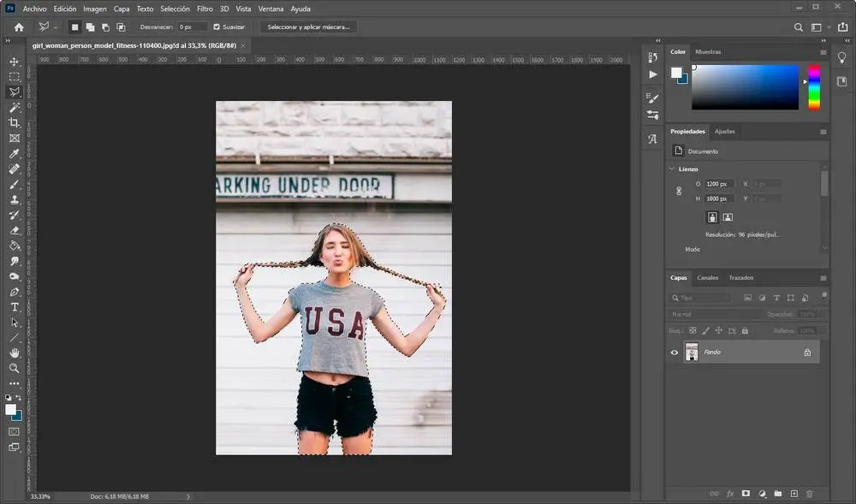Select the Zoom tool in toolbar
This screenshot has height=504, width=856.
(14, 368)
